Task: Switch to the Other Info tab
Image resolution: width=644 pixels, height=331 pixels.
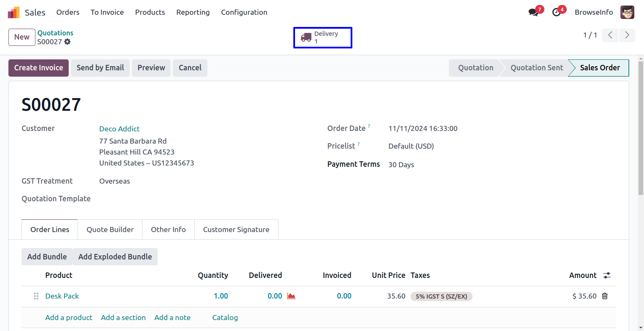Action: [168, 230]
